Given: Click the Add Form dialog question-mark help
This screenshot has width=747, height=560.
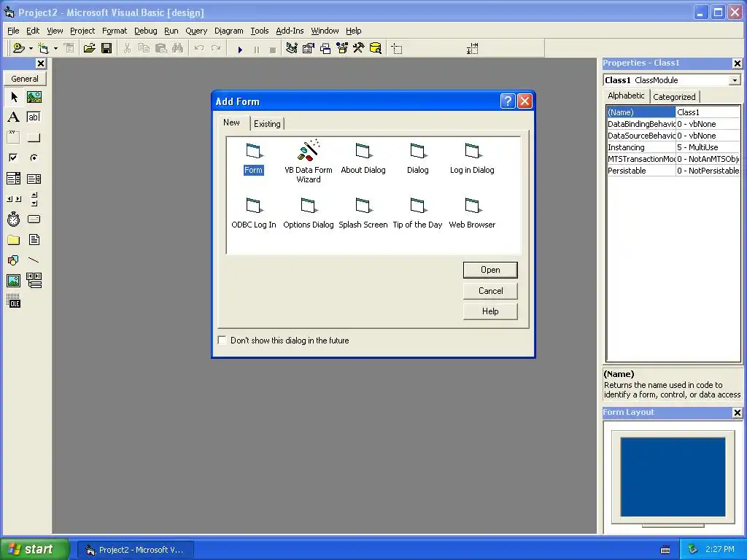Looking at the screenshot, I should tap(508, 101).
